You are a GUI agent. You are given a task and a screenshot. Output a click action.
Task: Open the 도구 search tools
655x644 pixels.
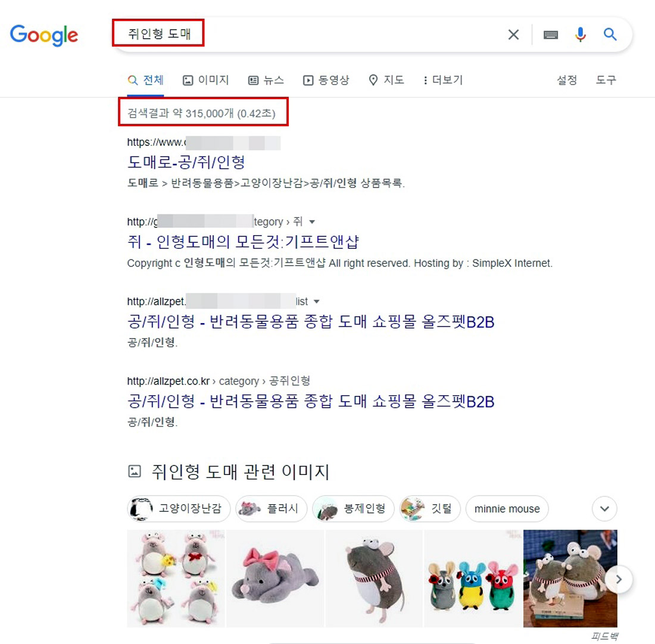click(x=606, y=80)
